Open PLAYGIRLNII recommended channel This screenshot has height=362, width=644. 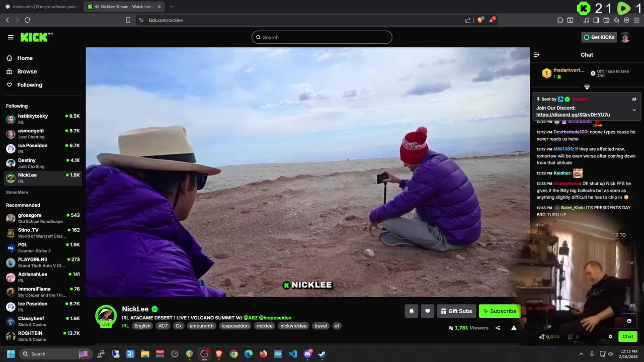click(x=43, y=262)
